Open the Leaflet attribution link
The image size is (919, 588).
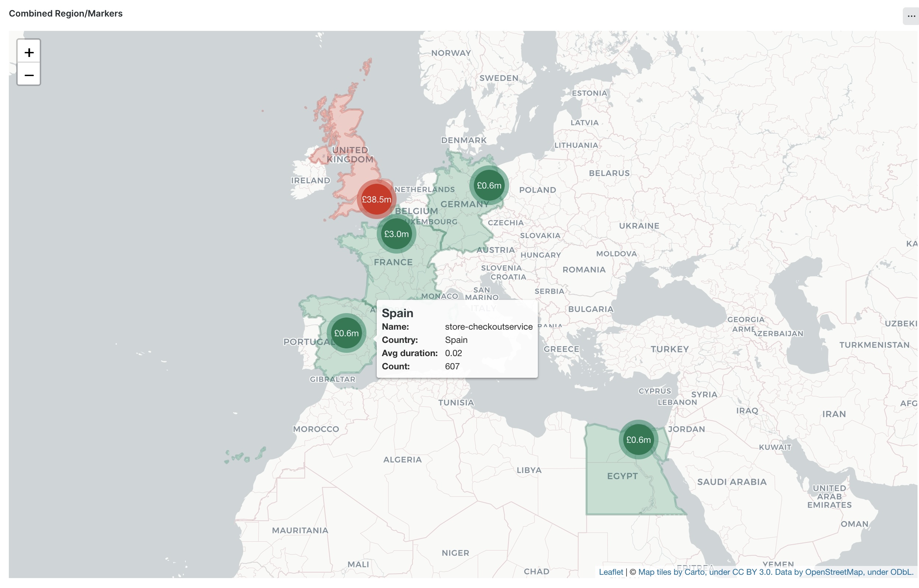(611, 572)
